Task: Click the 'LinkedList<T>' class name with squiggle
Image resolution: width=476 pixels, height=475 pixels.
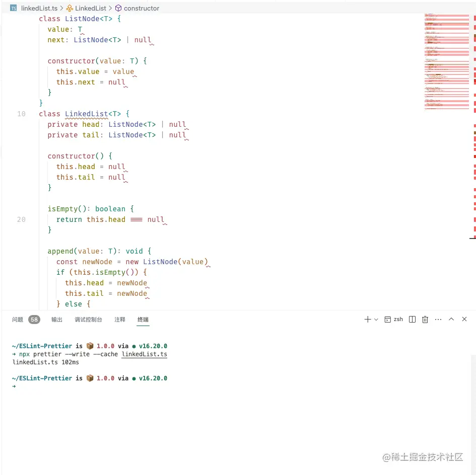Action: (x=93, y=114)
